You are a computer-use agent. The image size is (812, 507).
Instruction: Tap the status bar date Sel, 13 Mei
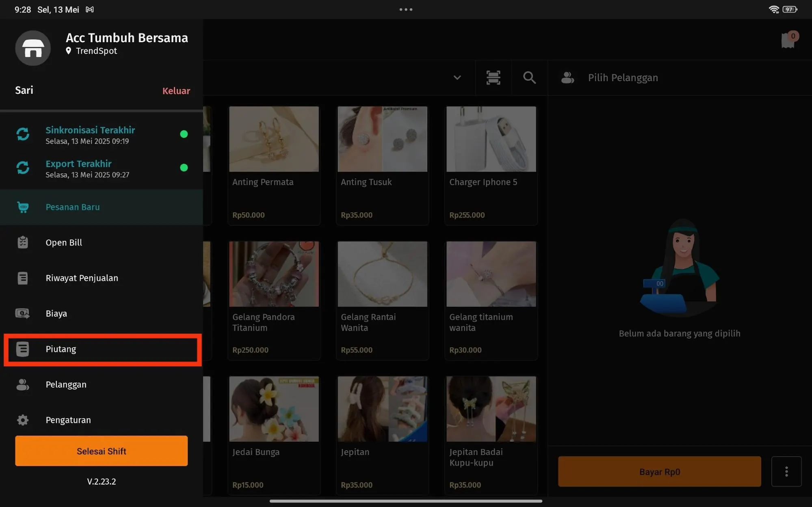pos(58,9)
